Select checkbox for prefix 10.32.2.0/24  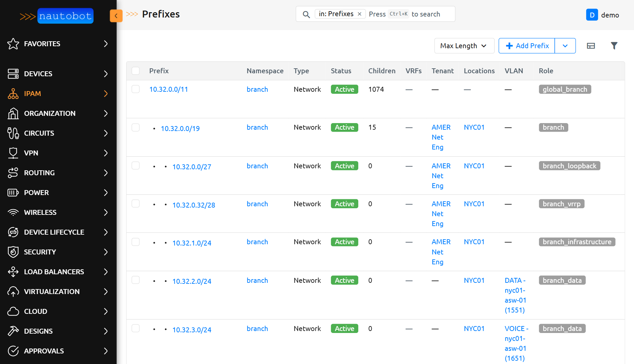tap(135, 280)
